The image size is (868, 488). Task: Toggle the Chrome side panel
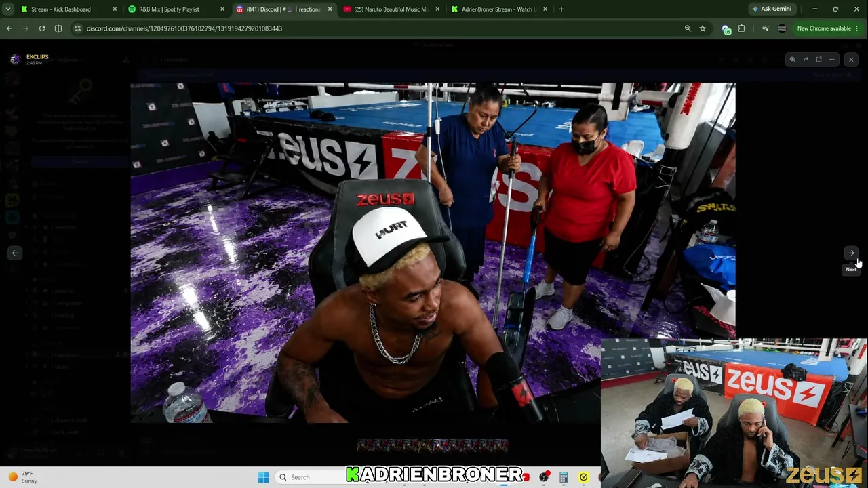tap(58, 28)
